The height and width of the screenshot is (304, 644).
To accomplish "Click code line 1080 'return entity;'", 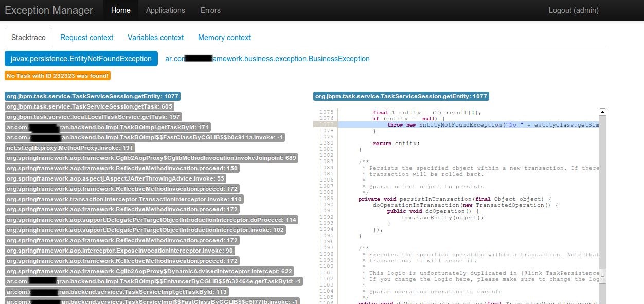I will coord(396,143).
